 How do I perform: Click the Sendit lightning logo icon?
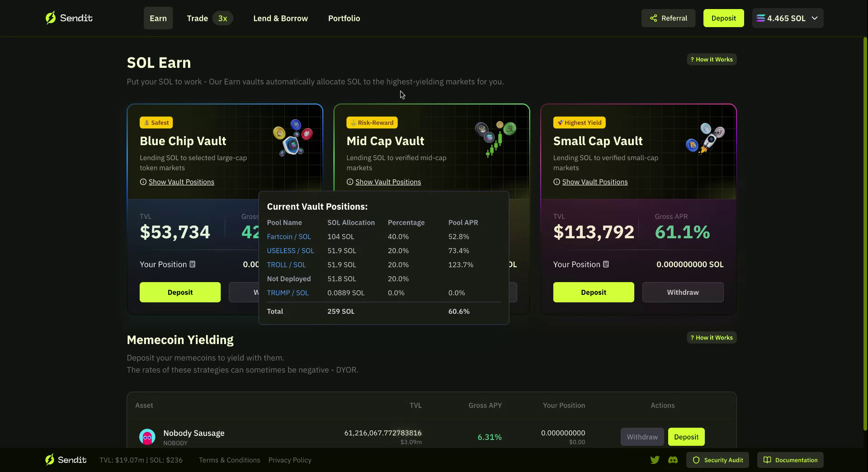[x=51, y=18]
